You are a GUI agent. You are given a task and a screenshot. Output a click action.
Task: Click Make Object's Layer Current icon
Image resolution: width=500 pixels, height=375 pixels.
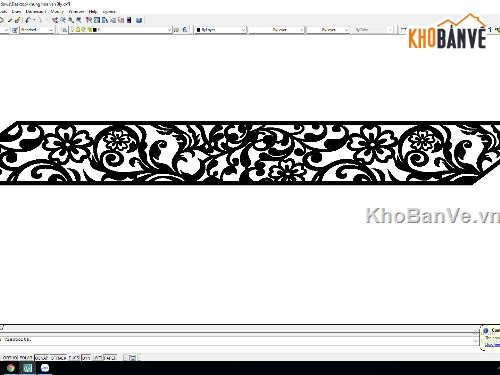tap(176, 30)
